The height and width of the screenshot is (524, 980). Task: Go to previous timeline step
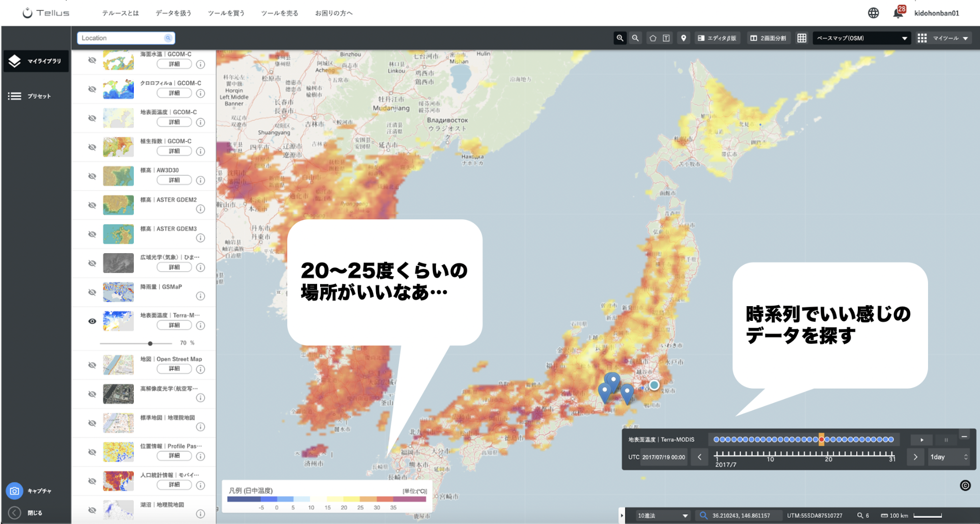(700, 457)
